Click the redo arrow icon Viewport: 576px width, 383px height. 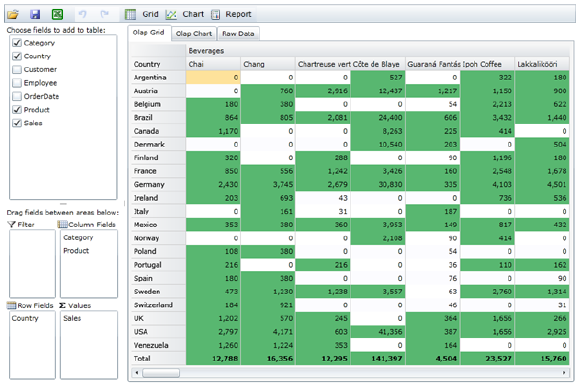click(105, 14)
